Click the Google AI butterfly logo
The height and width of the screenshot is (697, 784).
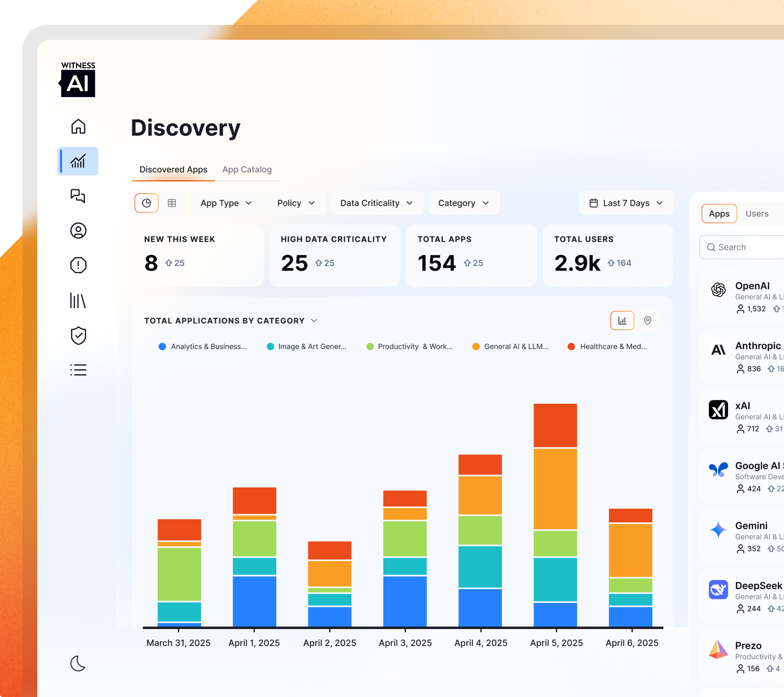click(718, 470)
